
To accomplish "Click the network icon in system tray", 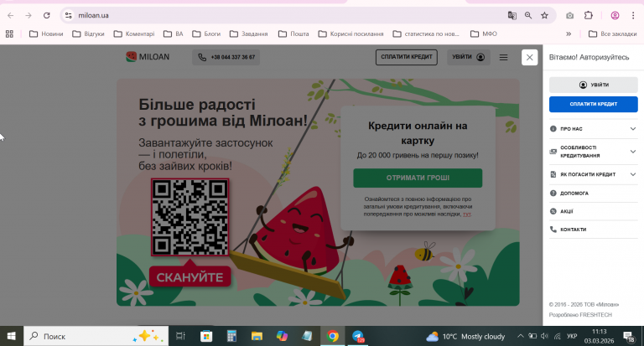I will coord(558,336).
